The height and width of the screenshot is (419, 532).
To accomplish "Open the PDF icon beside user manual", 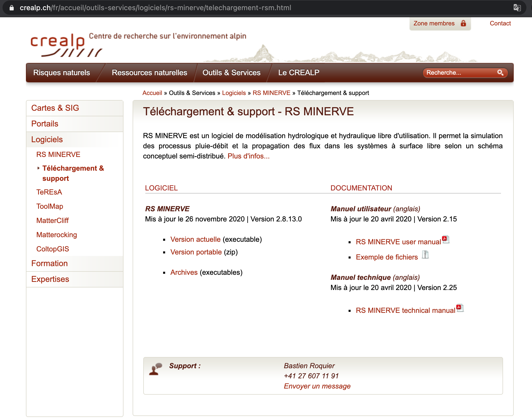I will (x=446, y=239).
